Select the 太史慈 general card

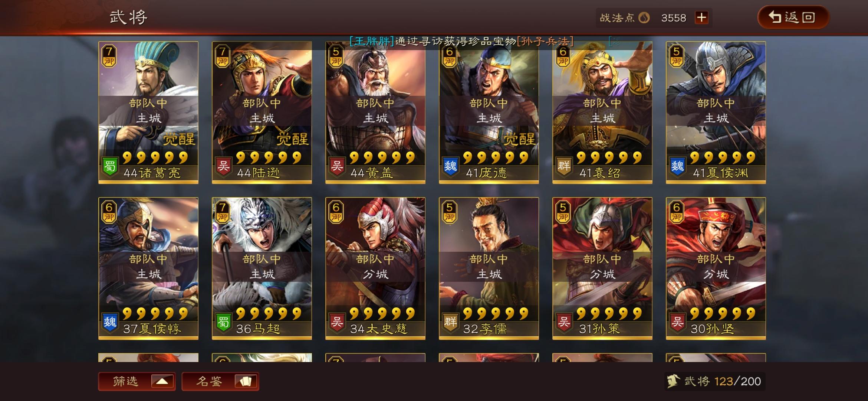(x=375, y=268)
